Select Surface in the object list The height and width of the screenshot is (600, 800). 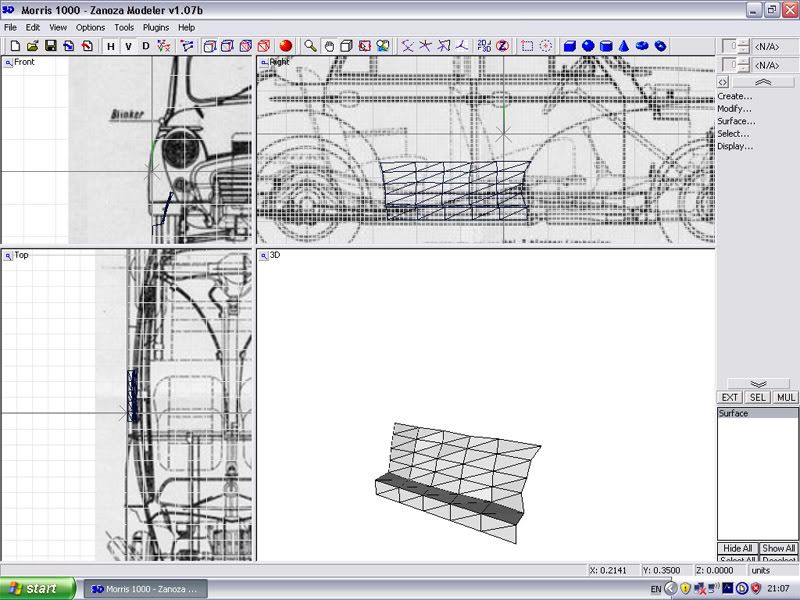734,414
